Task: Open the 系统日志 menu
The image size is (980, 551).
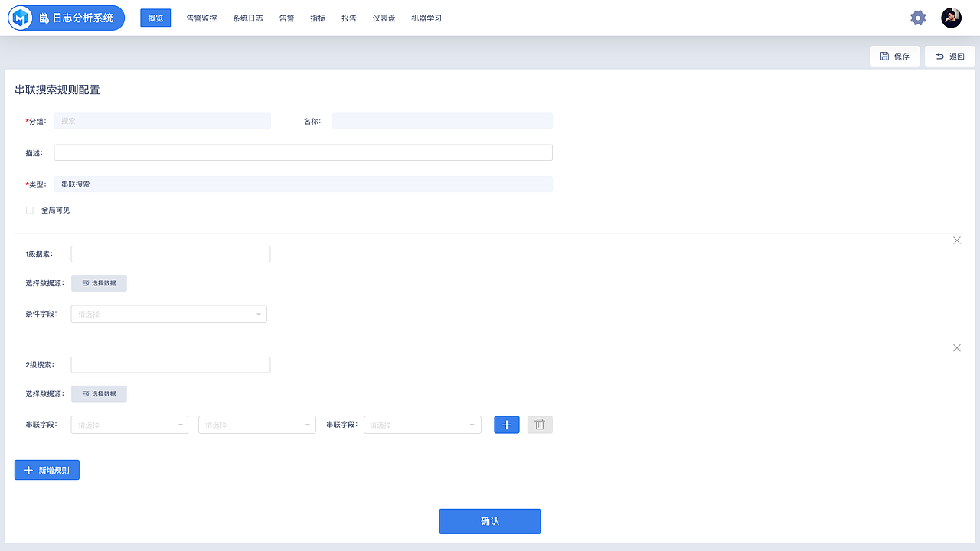Action: [x=248, y=18]
